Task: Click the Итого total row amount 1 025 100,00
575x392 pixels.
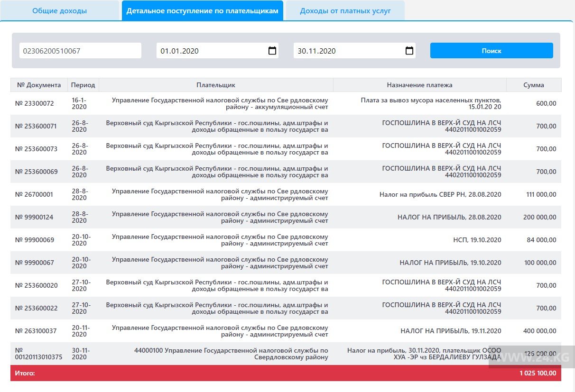Action: [x=538, y=373]
